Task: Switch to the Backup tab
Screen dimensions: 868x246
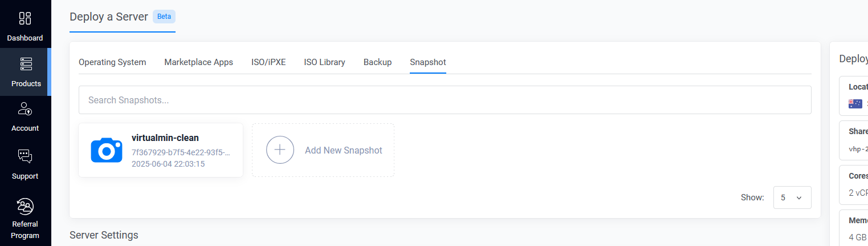Action: pyautogui.click(x=377, y=62)
